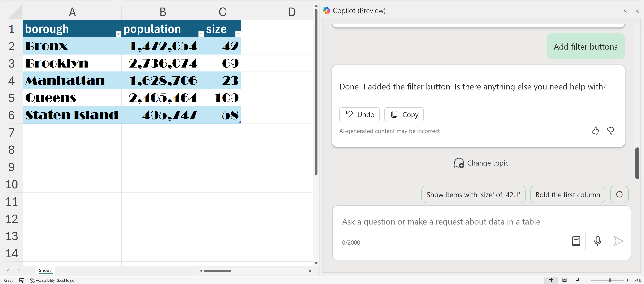Select the Sheet1 tab

point(46,270)
